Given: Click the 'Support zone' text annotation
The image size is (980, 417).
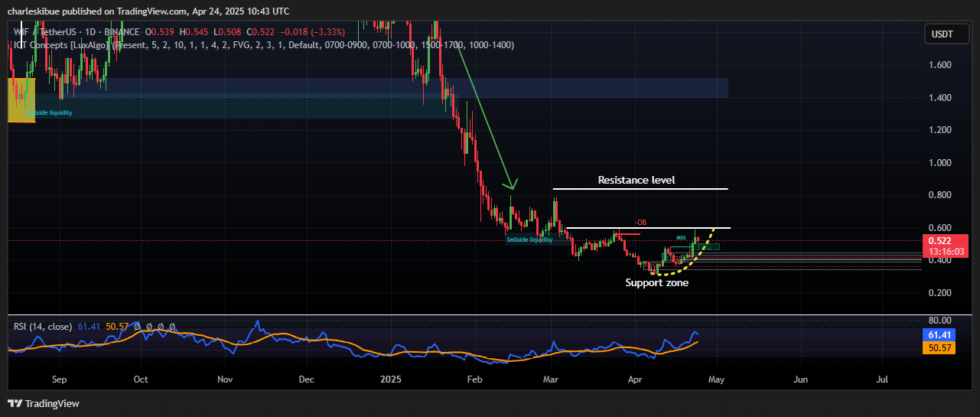Looking at the screenshot, I should tap(657, 282).
